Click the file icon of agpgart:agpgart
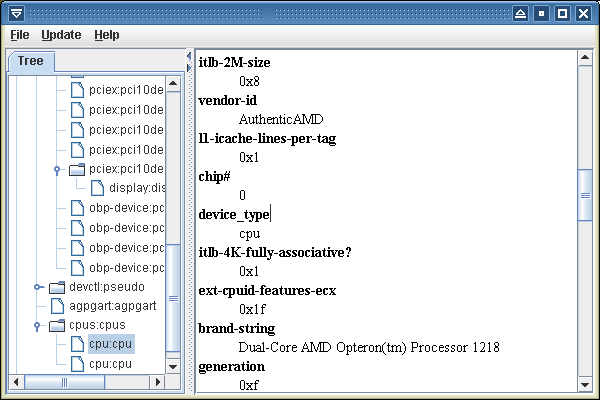 click(x=57, y=306)
